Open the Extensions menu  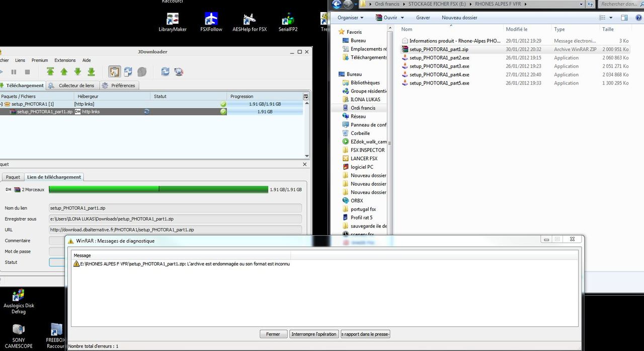tap(65, 60)
